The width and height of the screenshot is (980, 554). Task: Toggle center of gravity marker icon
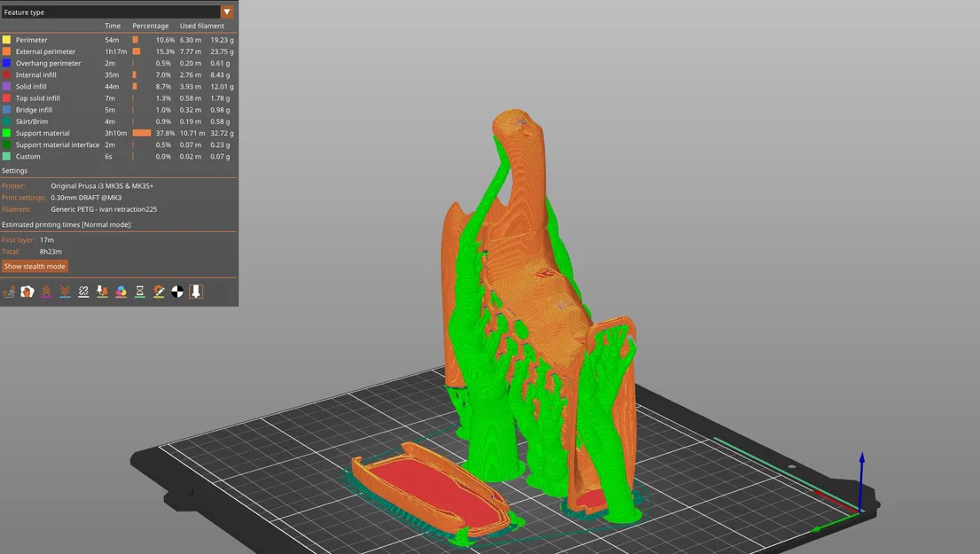point(177,291)
